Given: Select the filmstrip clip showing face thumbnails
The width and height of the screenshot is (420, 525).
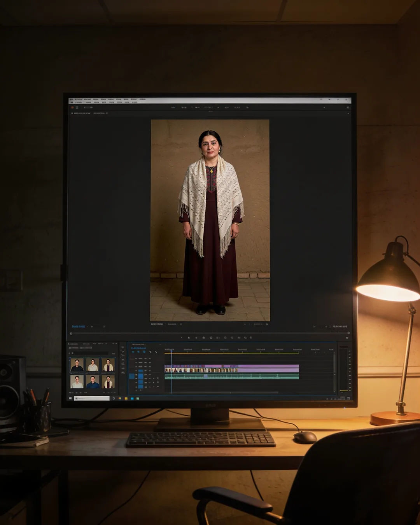Looking at the screenshot, I should 201,370.
